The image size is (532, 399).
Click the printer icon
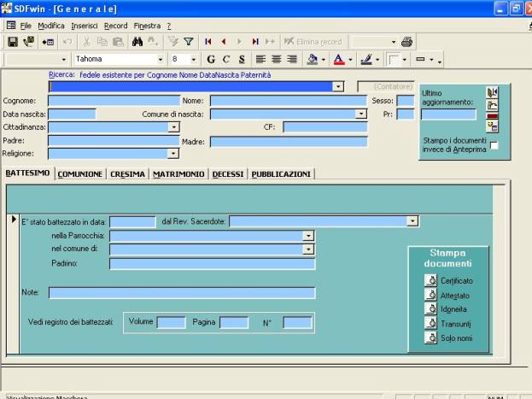tap(406, 42)
